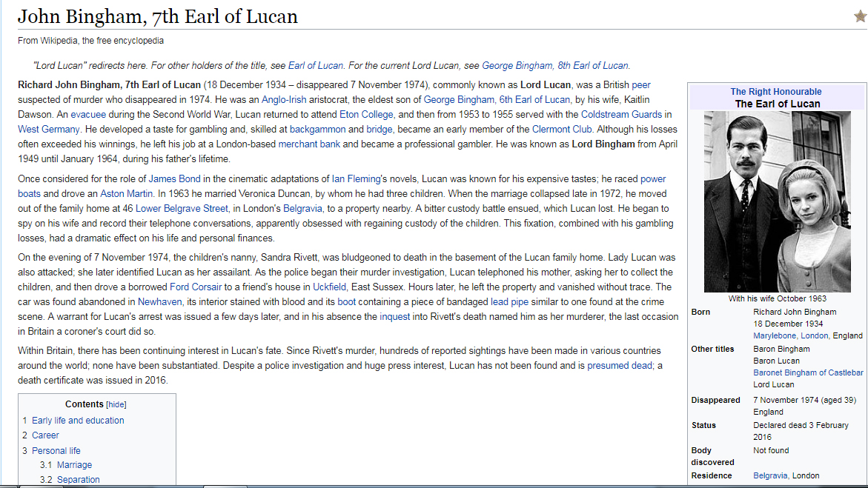Open the Ford Corsair link
Image resolution: width=868 pixels, height=488 pixels.
[x=195, y=287]
